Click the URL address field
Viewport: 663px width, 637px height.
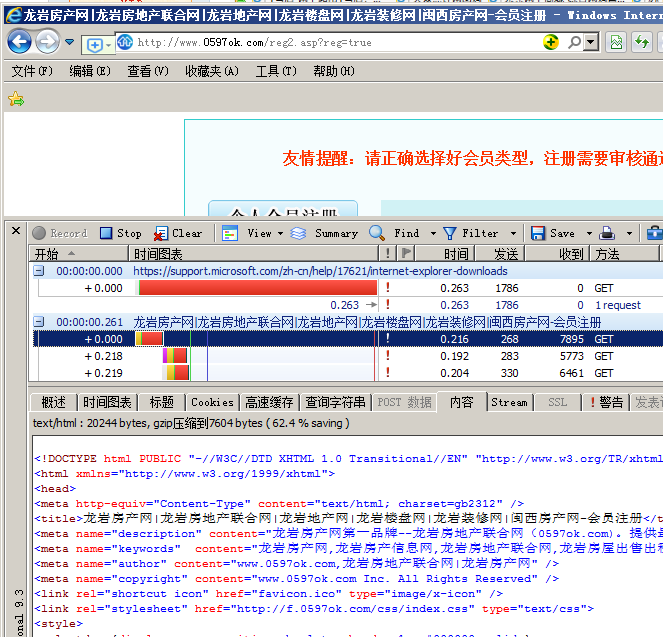[x=330, y=42]
